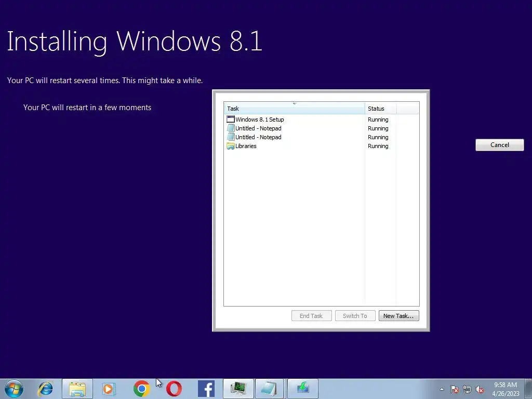Click the Switch To button
The height and width of the screenshot is (399, 532).
[355, 315]
